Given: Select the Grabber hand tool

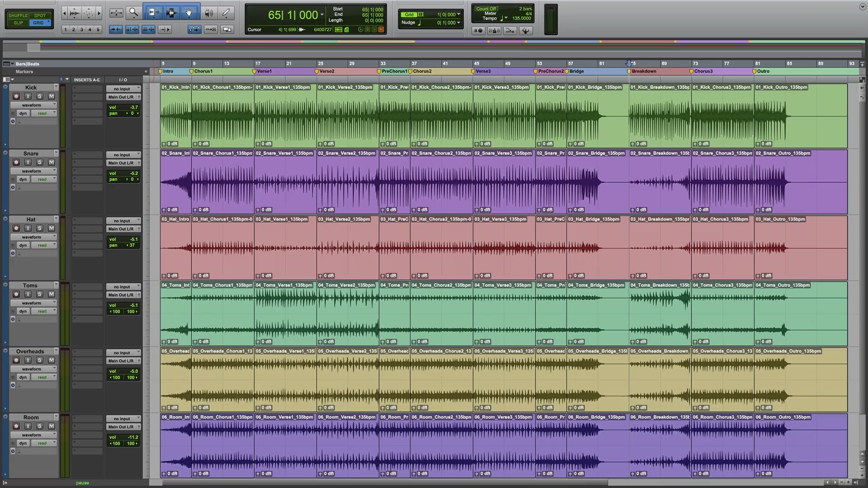Looking at the screenshot, I should pyautogui.click(x=189, y=13).
